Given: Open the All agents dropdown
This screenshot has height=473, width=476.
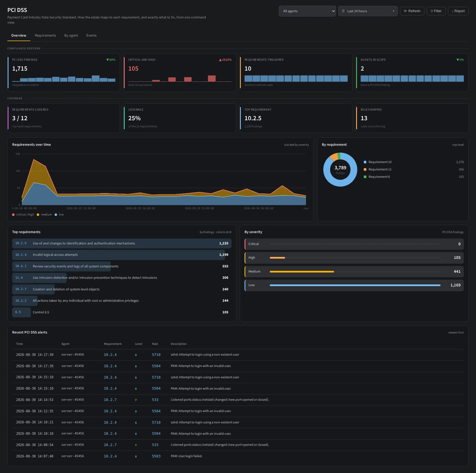Looking at the screenshot, I should 307,11.
